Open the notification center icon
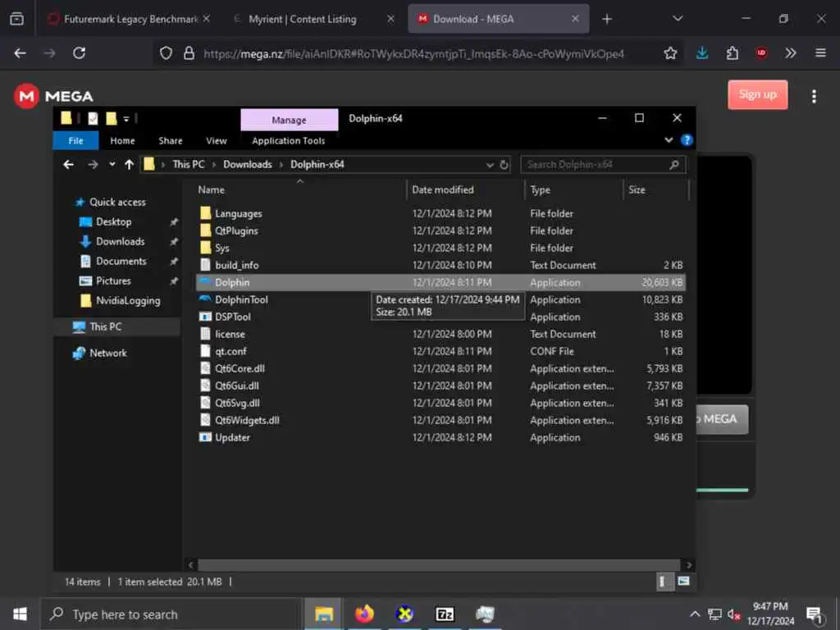This screenshot has height=630, width=840. pos(815,614)
